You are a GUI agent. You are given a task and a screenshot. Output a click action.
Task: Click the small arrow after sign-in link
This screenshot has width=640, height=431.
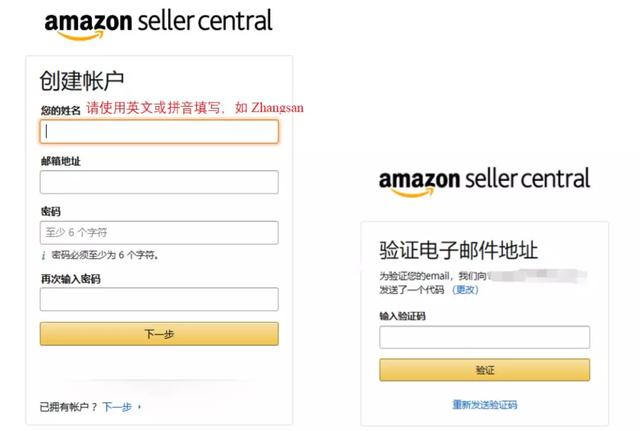(x=140, y=407)
